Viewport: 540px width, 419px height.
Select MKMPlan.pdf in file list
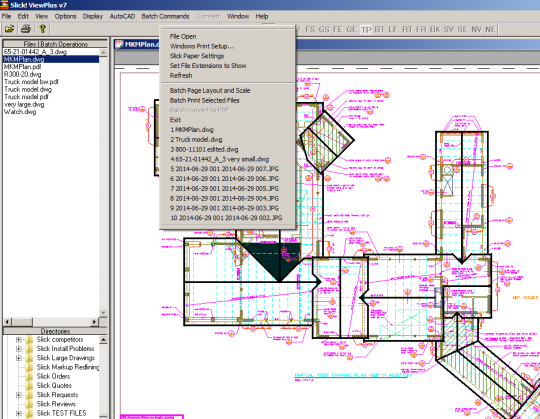click(x=23, y=67)
